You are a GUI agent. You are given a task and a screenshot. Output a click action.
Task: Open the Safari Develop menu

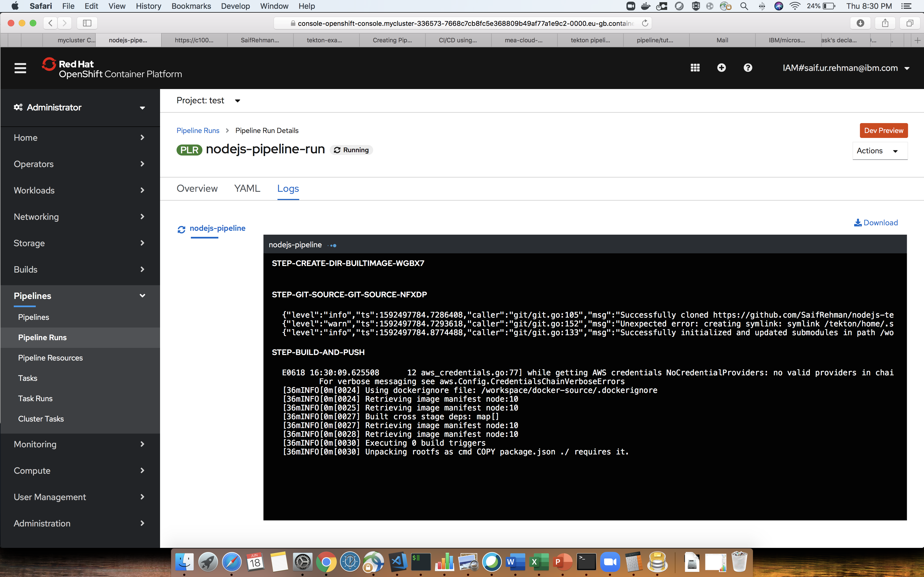[x=235, y=6]
